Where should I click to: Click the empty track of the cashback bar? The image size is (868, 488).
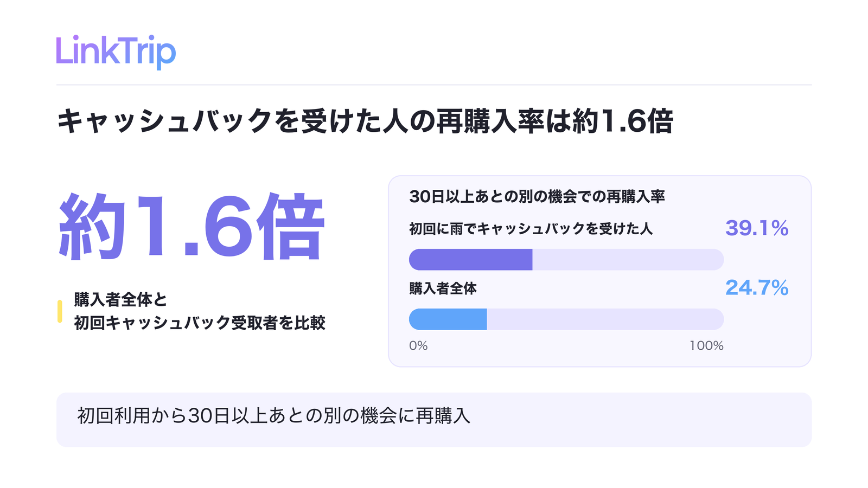coord(628,260)
